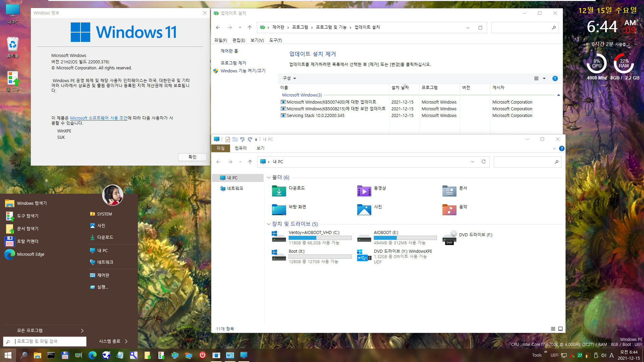Screen dimensions: 644x362
Task: Click the volume speaker icon in system tray
Action: [x=604, y=355]
